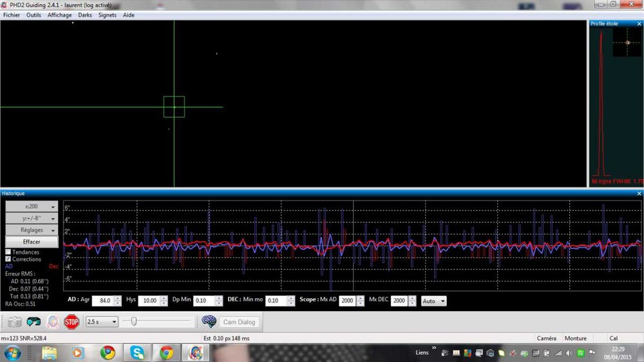Open Skype from the taskbar
The image size is (644, 362).
pyautogui.click(x=137, y=352)
